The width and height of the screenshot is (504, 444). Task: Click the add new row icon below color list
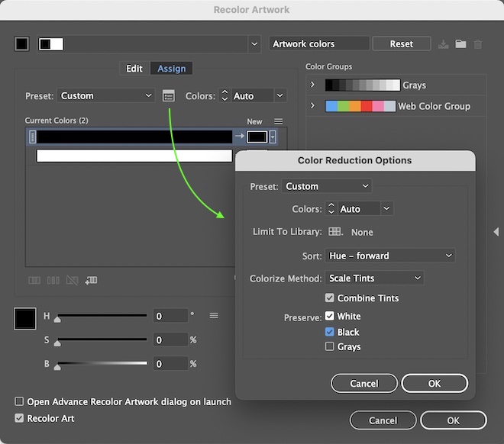(x=91, y=281)
